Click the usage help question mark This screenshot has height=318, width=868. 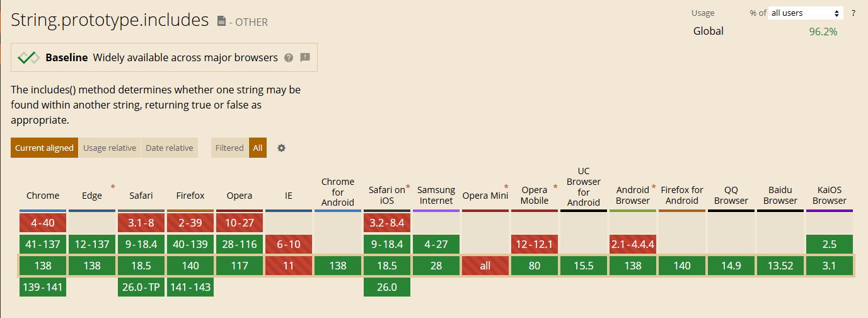pyautogui.click(x=854, y=13)
